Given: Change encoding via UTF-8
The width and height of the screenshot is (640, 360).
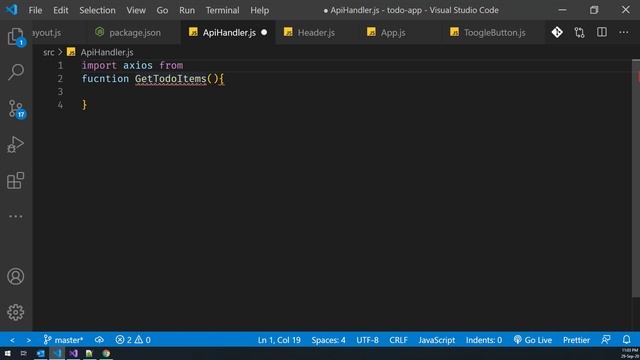Looking at the screenshot, I should click(x=367, y=340).
